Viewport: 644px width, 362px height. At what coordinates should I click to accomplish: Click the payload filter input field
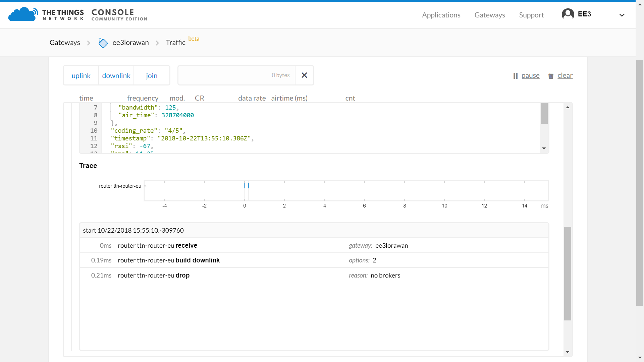(235, 75)
